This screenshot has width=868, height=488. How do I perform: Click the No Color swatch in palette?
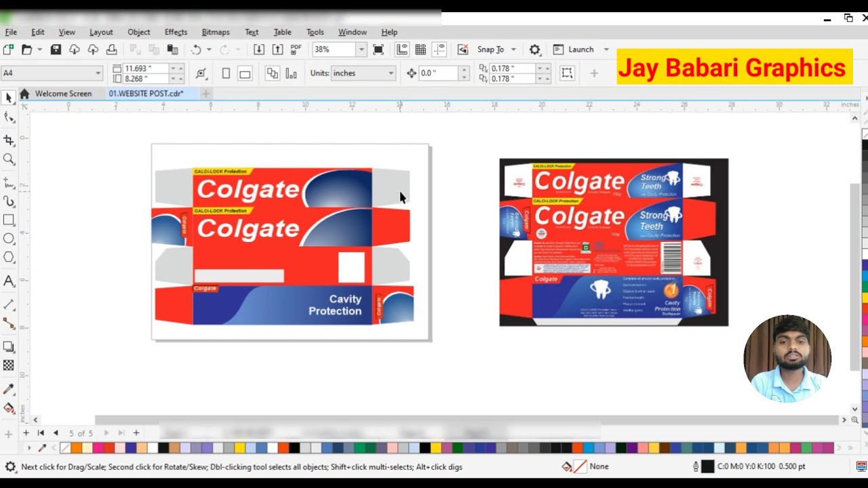coord(65,448)
